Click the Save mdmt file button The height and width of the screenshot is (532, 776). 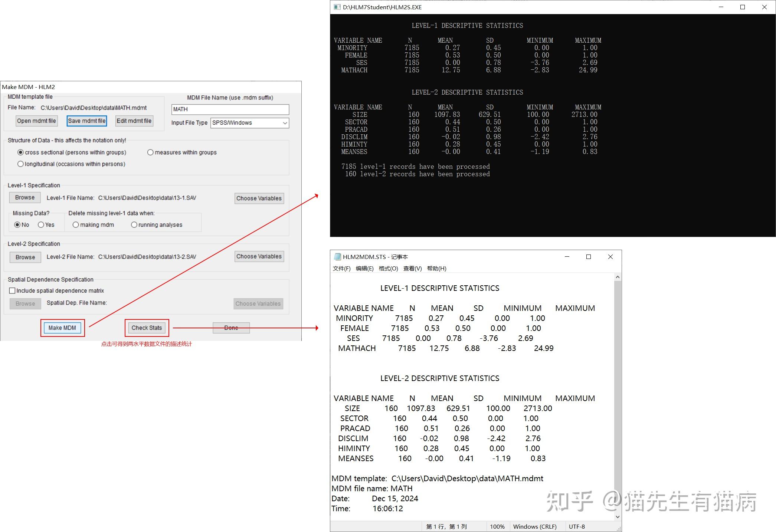86,121
